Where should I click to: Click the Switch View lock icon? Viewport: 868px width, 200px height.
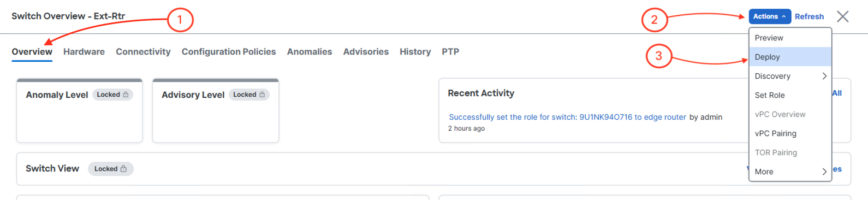tap(123, 169)
